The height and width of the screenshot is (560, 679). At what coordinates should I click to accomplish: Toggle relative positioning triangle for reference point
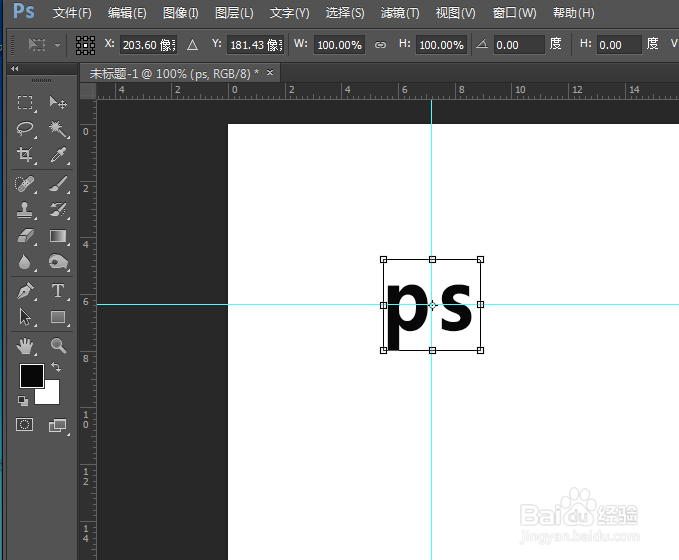coord(192,45)
